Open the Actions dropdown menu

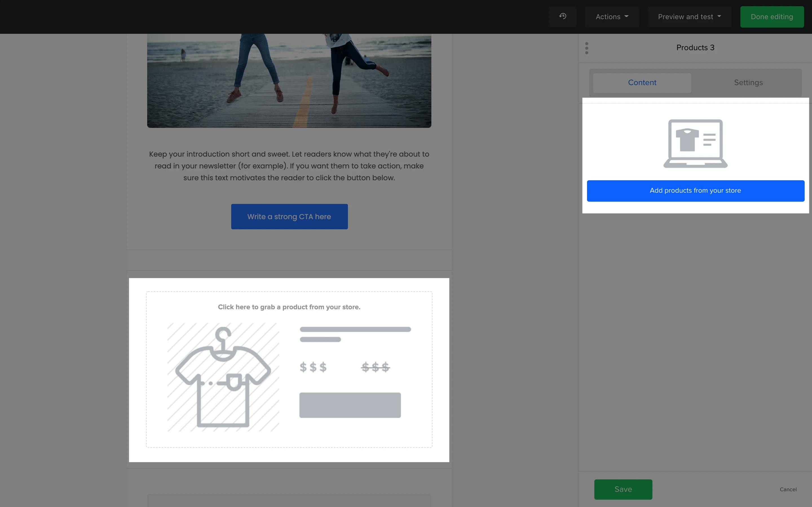click(611, 17)
